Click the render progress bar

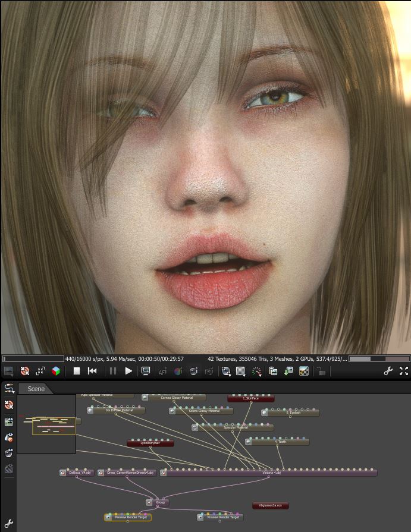(33, 358)
